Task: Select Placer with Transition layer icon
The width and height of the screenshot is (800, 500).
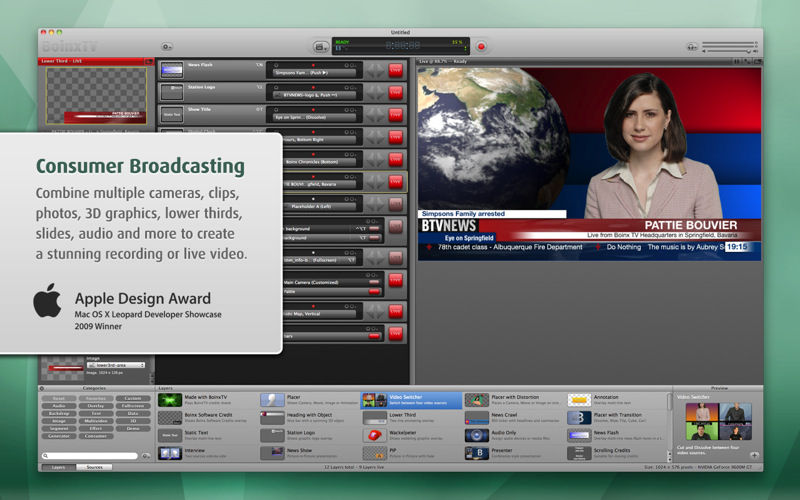Action: point(579,418)
